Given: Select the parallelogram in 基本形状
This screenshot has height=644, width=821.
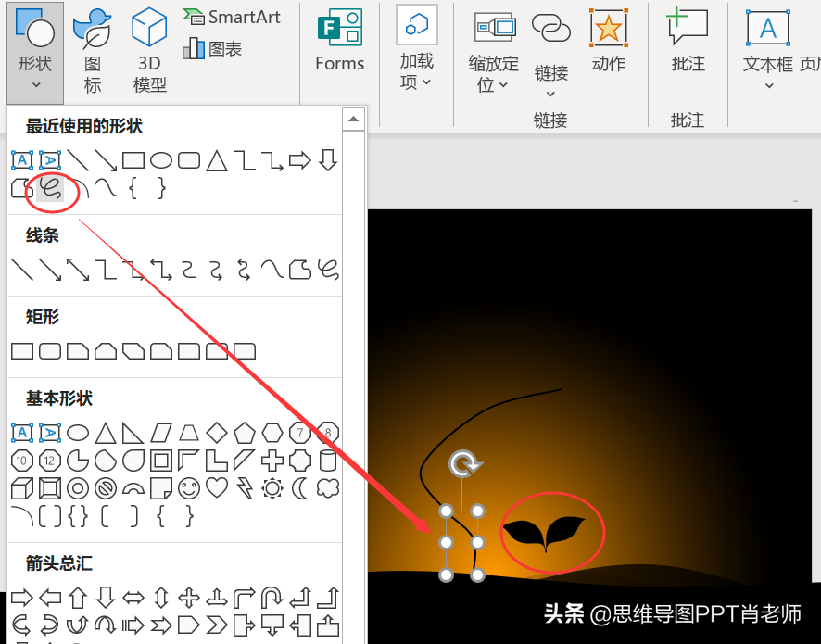Looking at the screenshot, I should pyautogui.click(x=160, y=433).
